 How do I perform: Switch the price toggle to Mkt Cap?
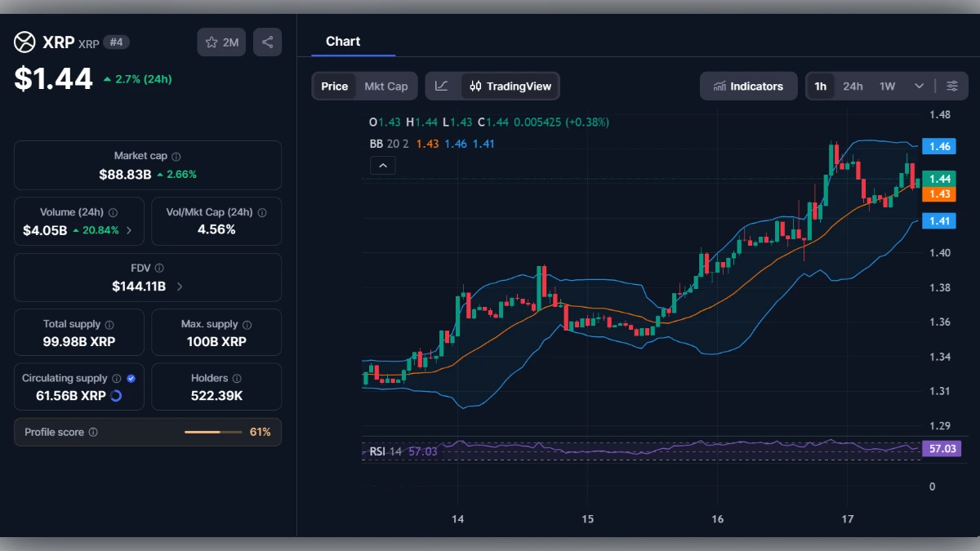[x=387, y=85]
